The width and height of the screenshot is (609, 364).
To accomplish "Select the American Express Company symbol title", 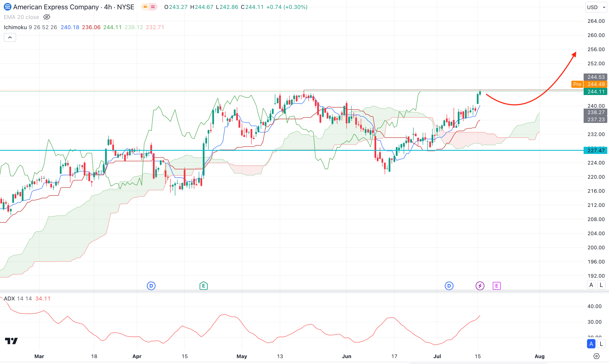I will click(x=56, y=7).
